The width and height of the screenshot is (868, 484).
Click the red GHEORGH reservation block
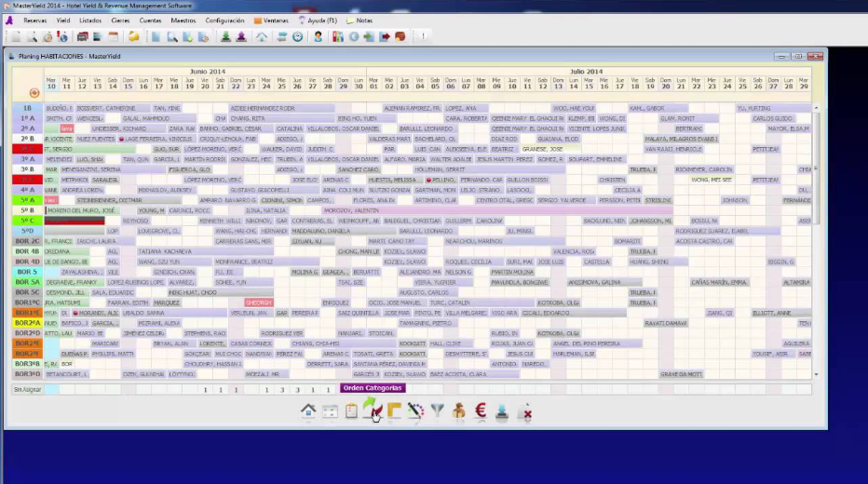coord(259,302)
